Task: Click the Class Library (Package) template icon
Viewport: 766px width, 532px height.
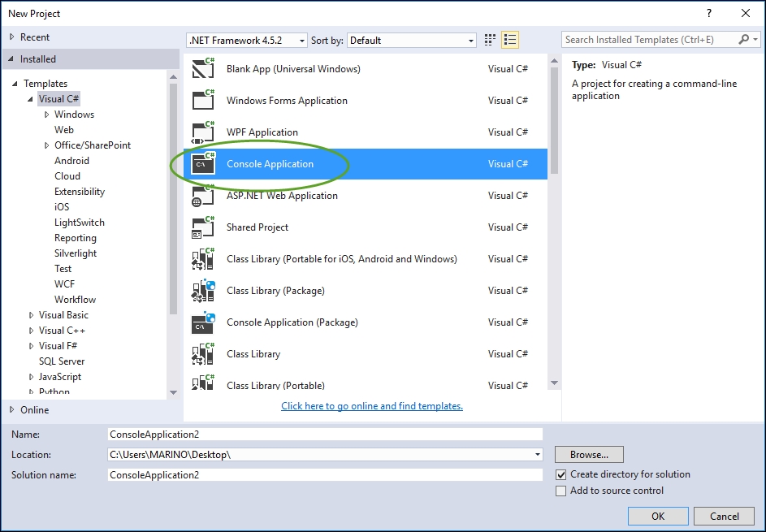Action: (x=203, y=291)
